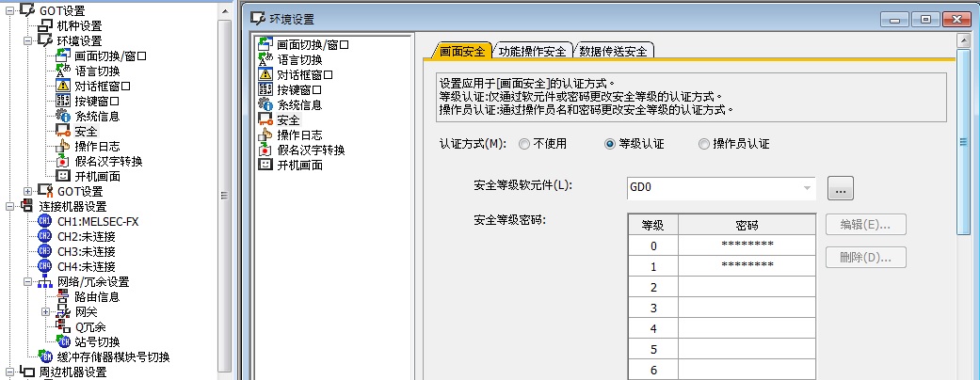Switch to the 功能操作安全 tab

[531, 51]
